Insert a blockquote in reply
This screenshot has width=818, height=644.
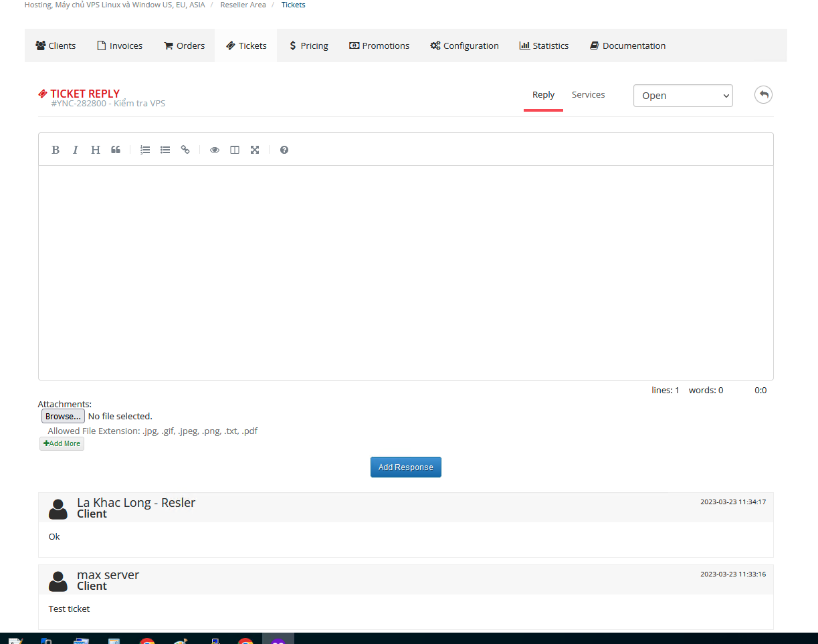(116, 150)
